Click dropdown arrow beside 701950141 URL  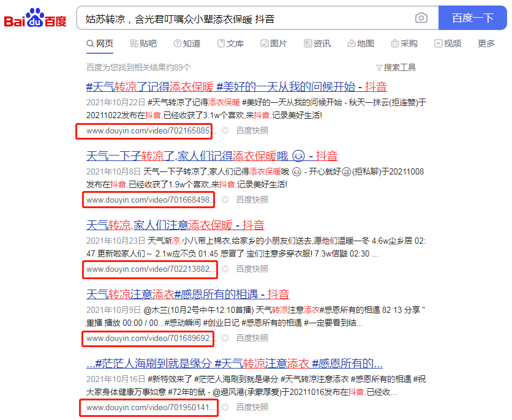(225, 407)
